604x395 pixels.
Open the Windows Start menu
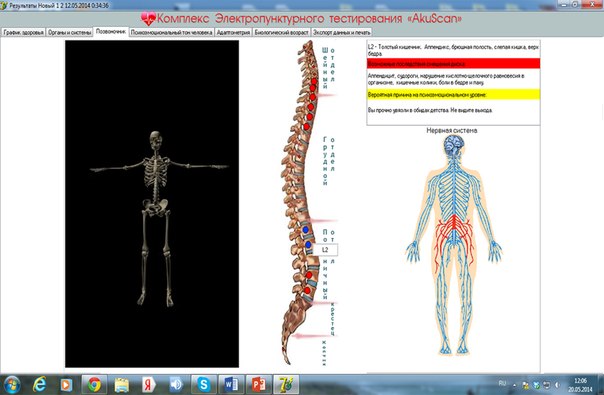pos(12,385)
